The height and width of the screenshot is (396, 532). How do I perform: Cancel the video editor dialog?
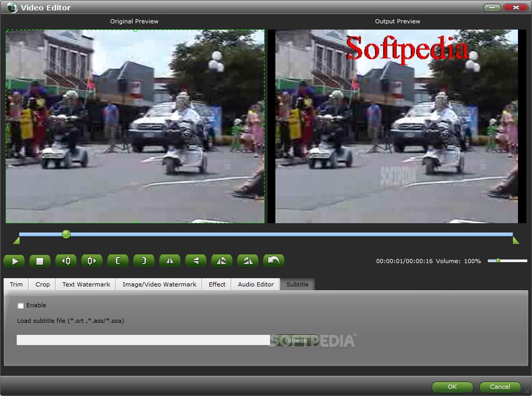[500, 387]
